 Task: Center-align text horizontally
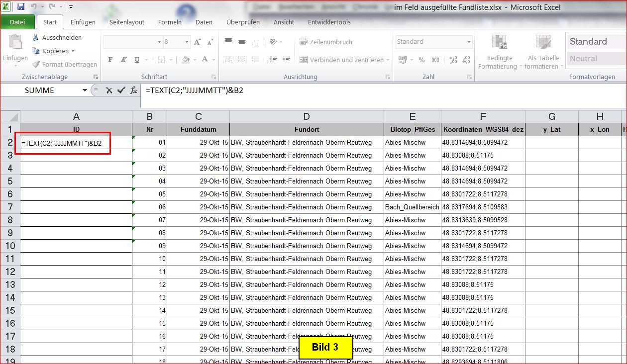click(241, 60)
